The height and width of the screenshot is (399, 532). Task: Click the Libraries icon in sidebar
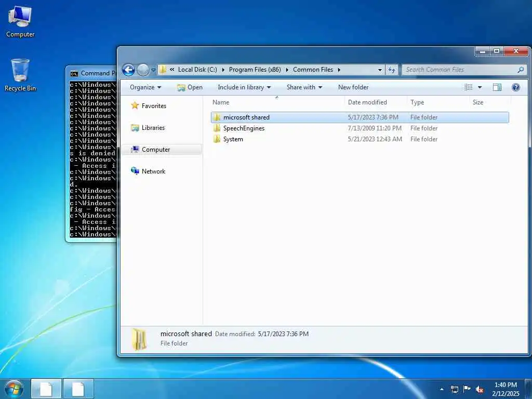pyautogui.click(x=135, y=128)
